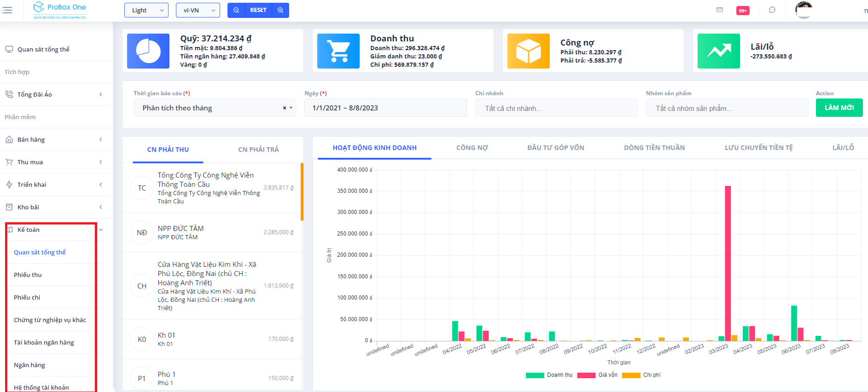Click the Quỹ pie chart icon
The width and height of the screenshot is (868, 392).
pyautogui.click(x=148, y=51)
